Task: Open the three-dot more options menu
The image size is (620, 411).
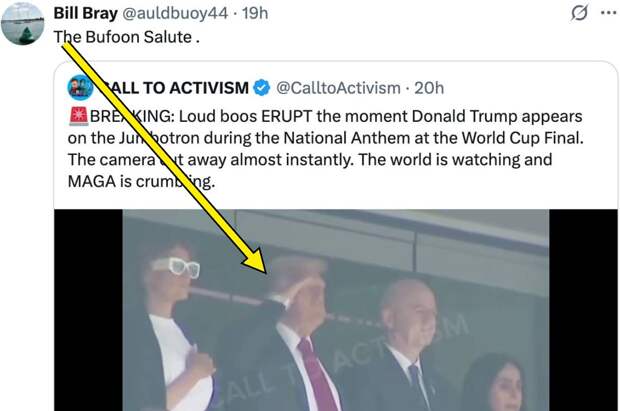Action: tap(607, 13)
